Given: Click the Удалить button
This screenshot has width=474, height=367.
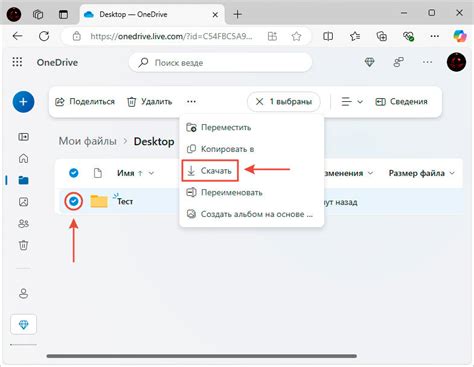Looking at the screenshot, I should click(150, 102).
